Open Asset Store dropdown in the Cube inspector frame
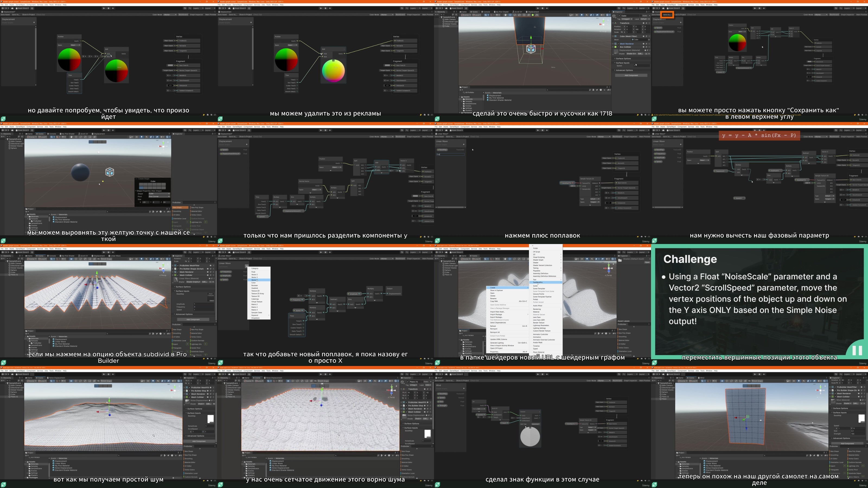This screenshot has height=488, width=868. point(457,8)
